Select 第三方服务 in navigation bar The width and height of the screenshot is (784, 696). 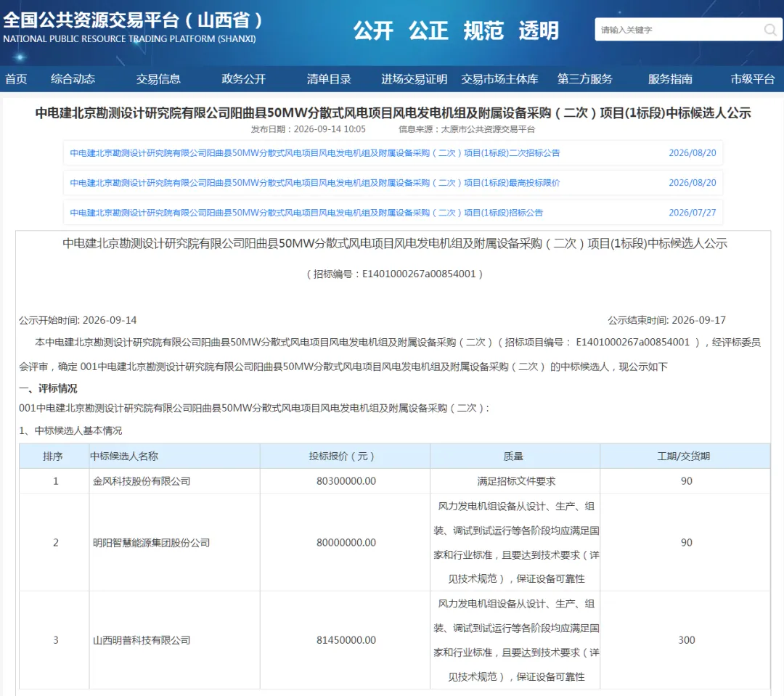tap(585, 79)
